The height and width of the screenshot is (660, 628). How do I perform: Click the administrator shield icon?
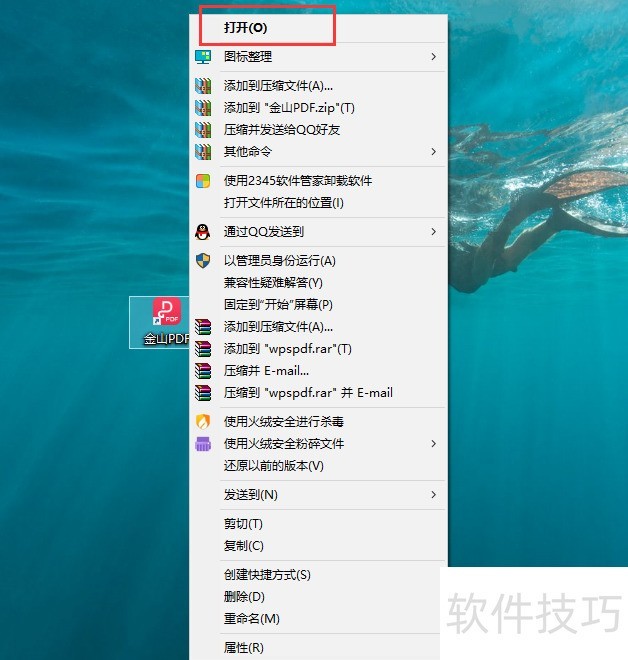tap(203, 261)
